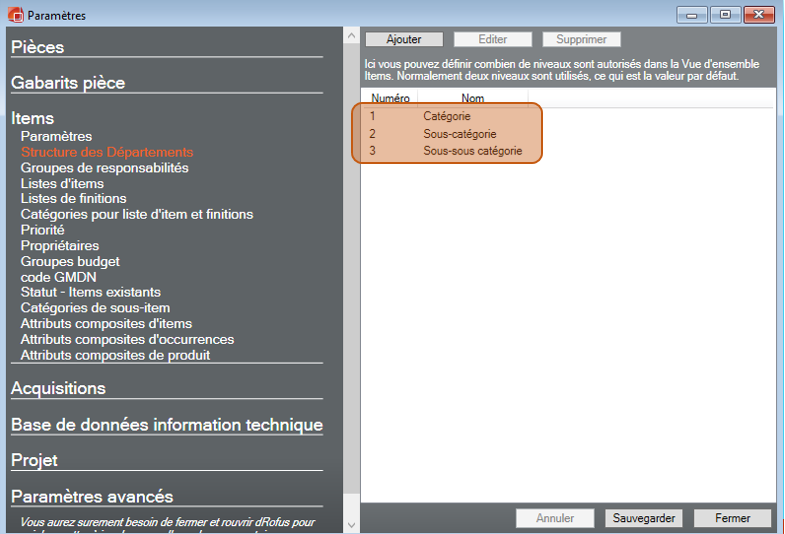Select Groupes de responsabilités in sidebar
785x534 pixels.
pyautogui.click(x=104, y=168)
